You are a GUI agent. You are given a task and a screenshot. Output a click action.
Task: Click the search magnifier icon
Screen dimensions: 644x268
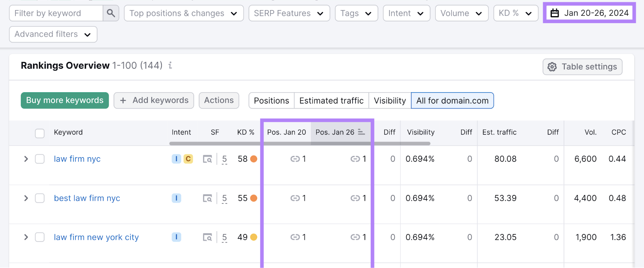[111, 13]
